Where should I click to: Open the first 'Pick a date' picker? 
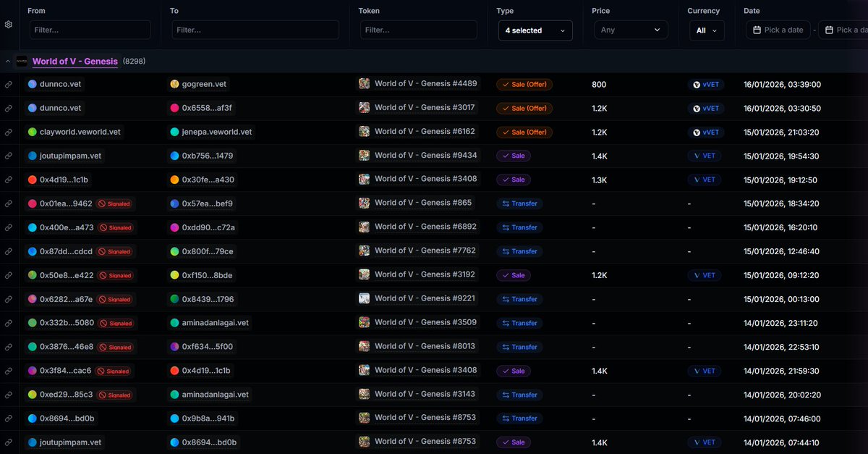tap(778, 30)
